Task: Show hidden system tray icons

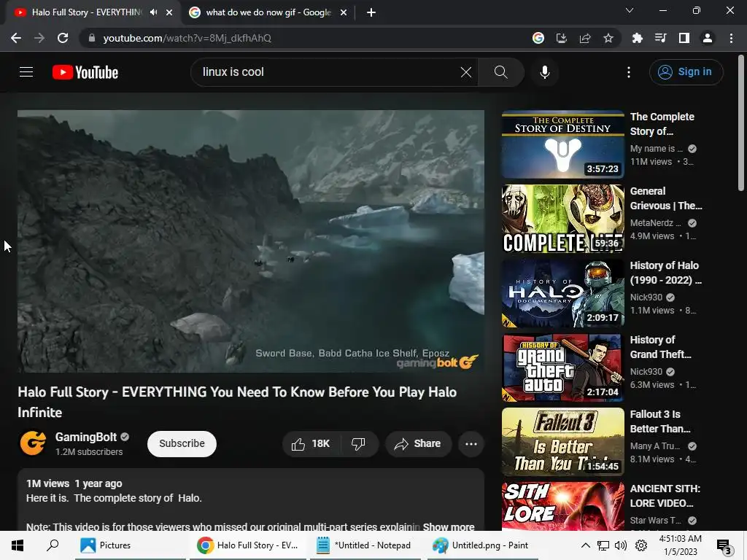Action: coord(586,545)
